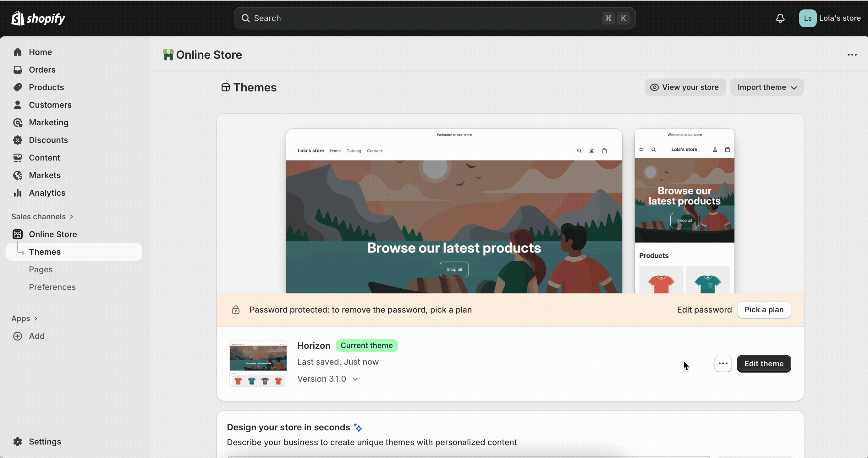868x458 pixels.
Task: Navigate to the Pages section
Action: (41, 270)
